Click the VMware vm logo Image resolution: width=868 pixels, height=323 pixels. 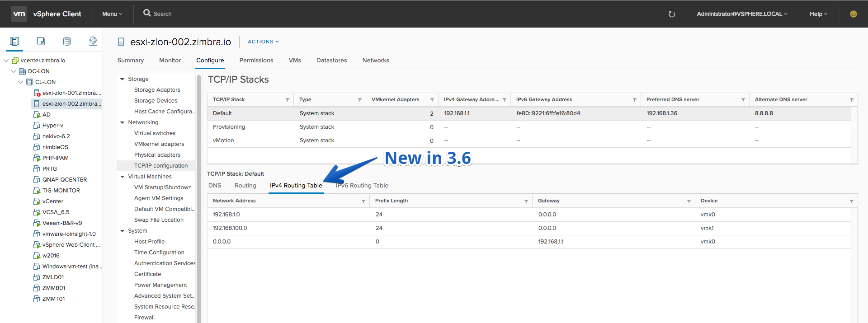[x=19, y=14]
